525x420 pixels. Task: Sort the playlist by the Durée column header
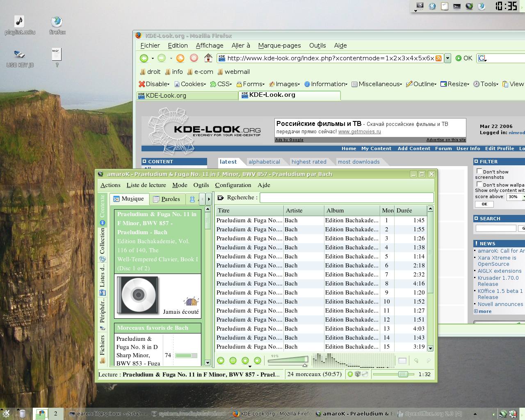411,210
